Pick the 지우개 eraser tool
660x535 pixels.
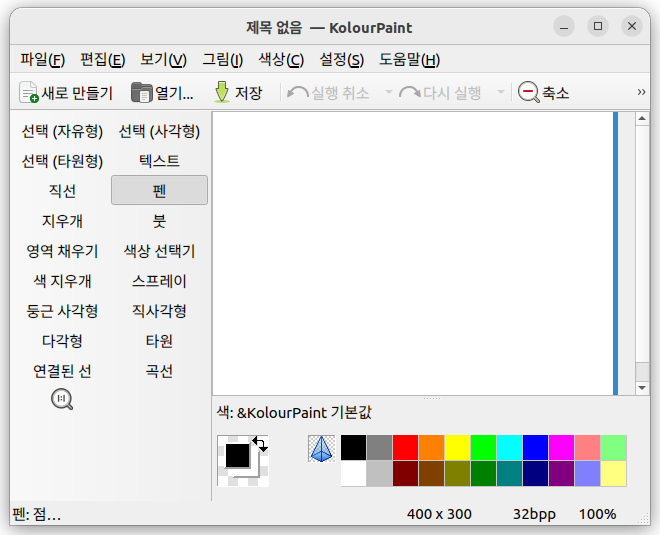(x=62, y=221)
